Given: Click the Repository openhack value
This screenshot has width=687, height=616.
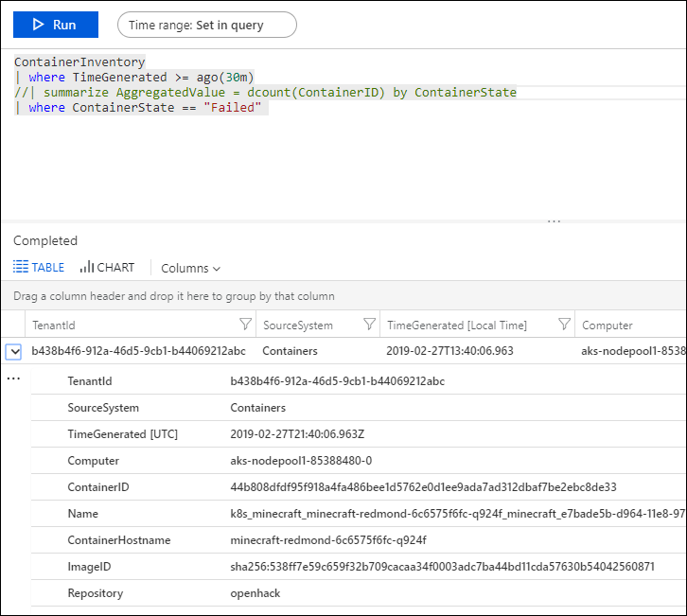Looking at the screenshot, I should pyautogui.click(x=255, y=593).
